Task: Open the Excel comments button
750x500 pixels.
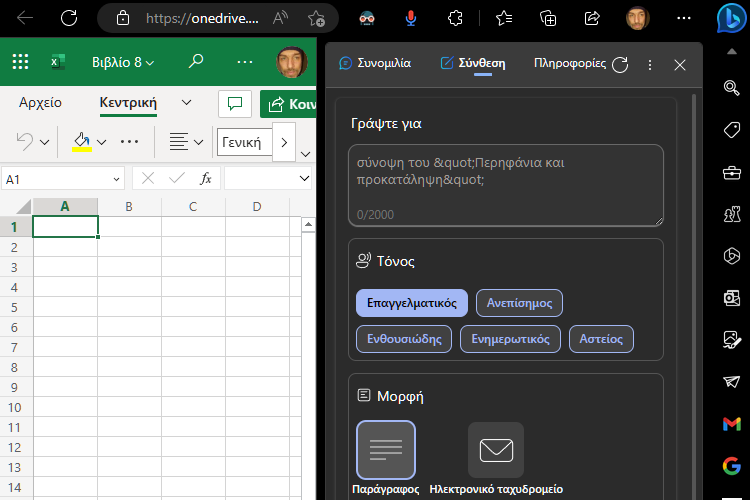Action: (x=235, y=104)
